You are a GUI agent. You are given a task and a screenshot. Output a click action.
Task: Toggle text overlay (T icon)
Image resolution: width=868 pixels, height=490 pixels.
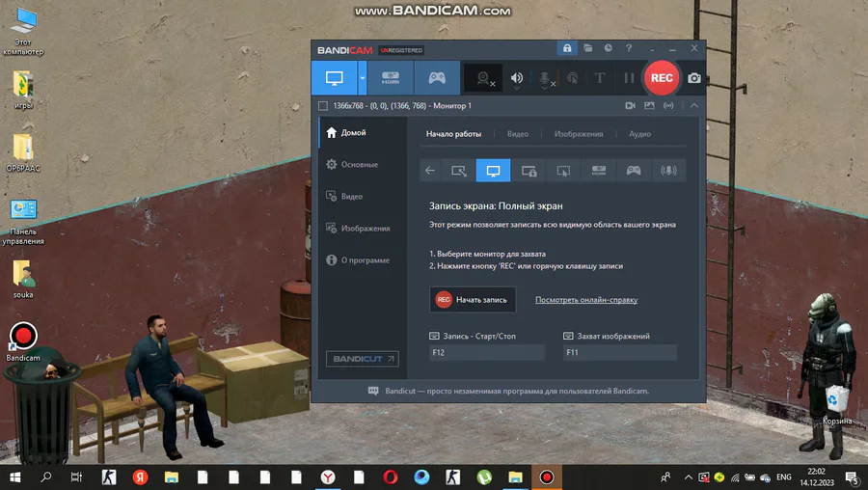[600, 78]
